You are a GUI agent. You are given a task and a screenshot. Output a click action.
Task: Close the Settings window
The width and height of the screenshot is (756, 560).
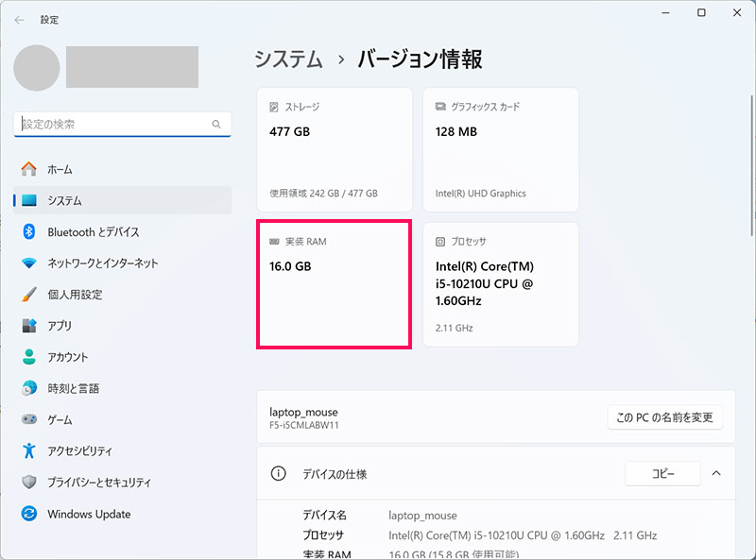pyautogui.click(x=737, y=13)
